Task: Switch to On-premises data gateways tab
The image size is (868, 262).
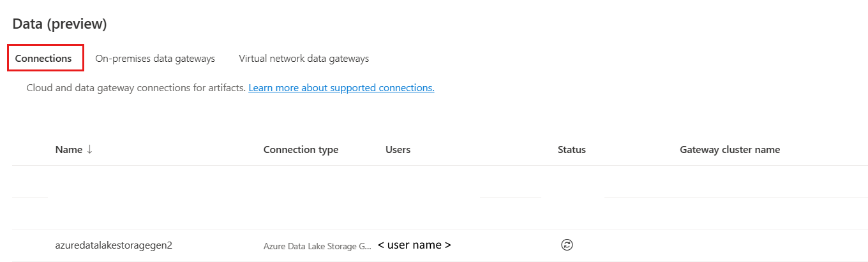Action: [155, 58]
